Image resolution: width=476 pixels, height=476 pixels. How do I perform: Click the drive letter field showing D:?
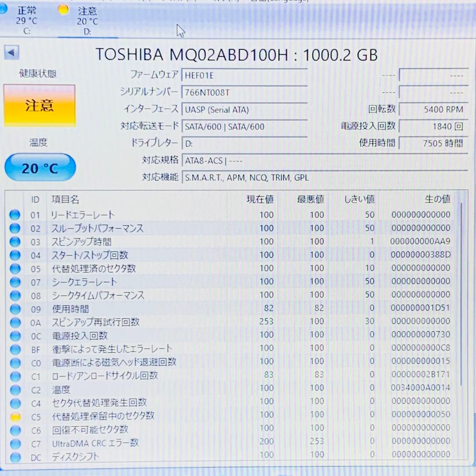245,143
